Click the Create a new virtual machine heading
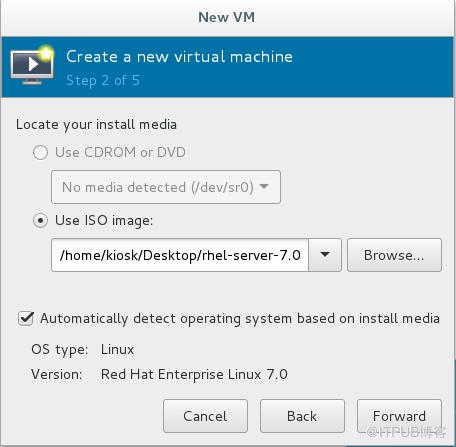The width and height of the screenshot is (456, 447). coord(179,56)
